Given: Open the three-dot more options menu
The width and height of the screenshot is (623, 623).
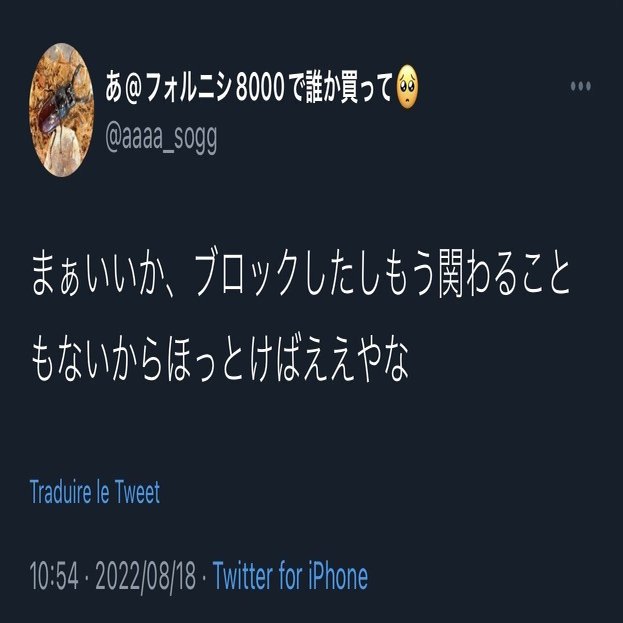Looking at the screenshot, I should click(580, 86).
